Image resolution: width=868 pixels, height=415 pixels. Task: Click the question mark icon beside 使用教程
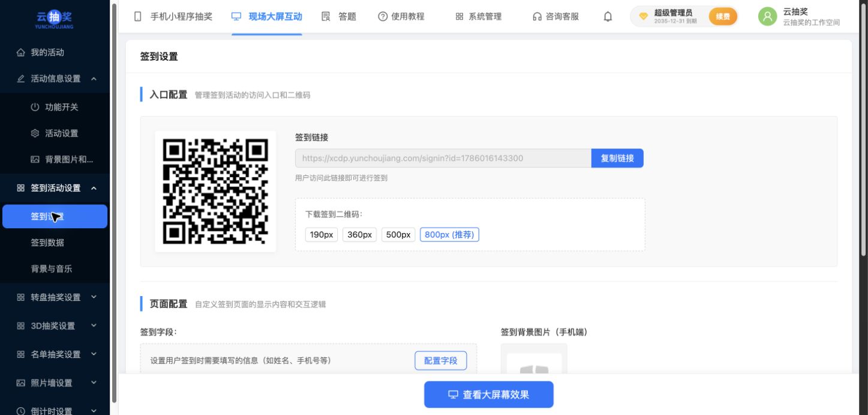(383, 17)
